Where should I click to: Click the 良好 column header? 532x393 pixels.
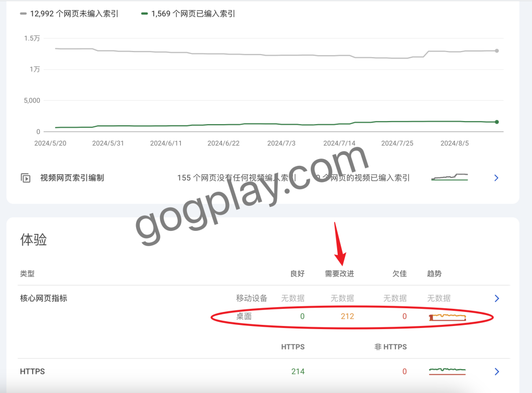297,273
